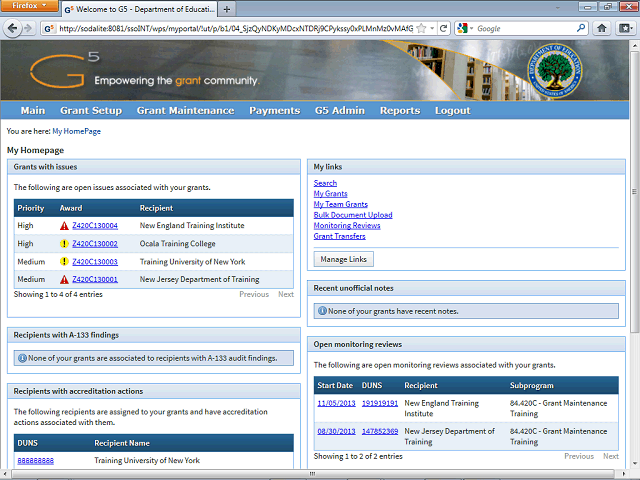Open the bookmarks toolbar icon
Image resolution: width=640 pixels, height=480 pixels.
point(625,28)
